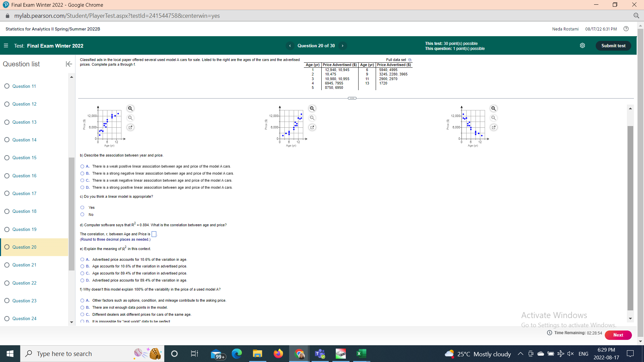
Task: Select answer B strong negative linear association
Action: tap(82, 173)
